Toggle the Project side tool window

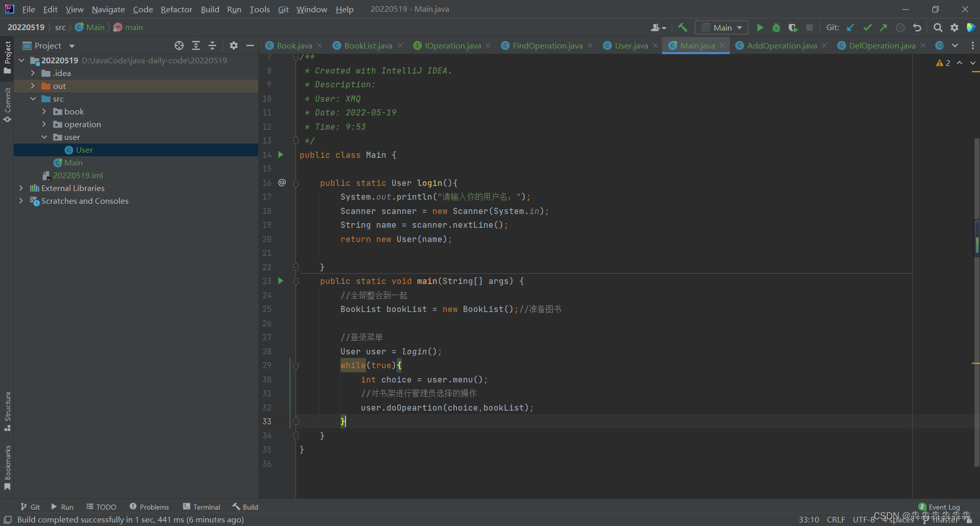(7, 57)
